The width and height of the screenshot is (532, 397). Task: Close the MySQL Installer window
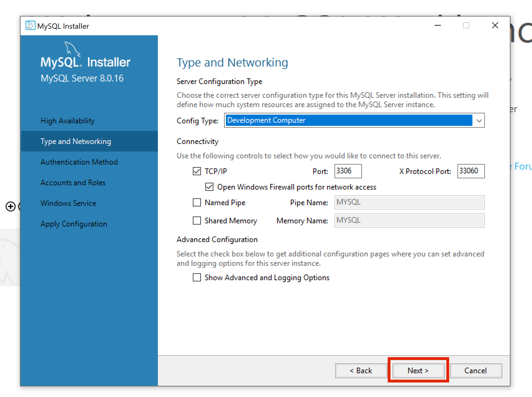pyautogui.click(x=495, y=25)
